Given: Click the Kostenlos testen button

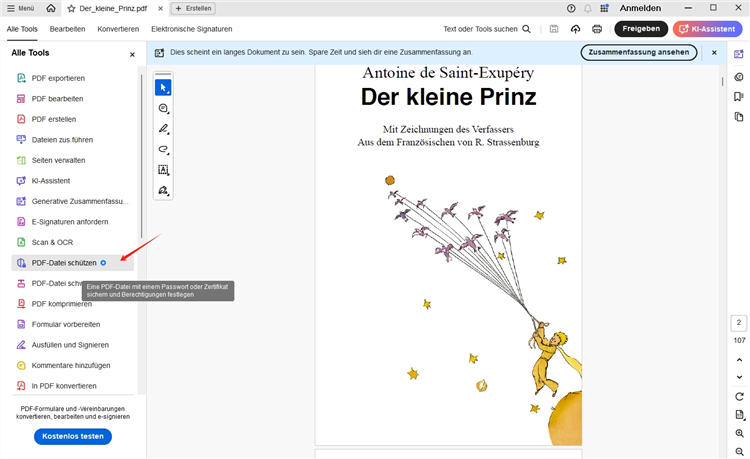Looking at the screenshot, I should [73, 436].
